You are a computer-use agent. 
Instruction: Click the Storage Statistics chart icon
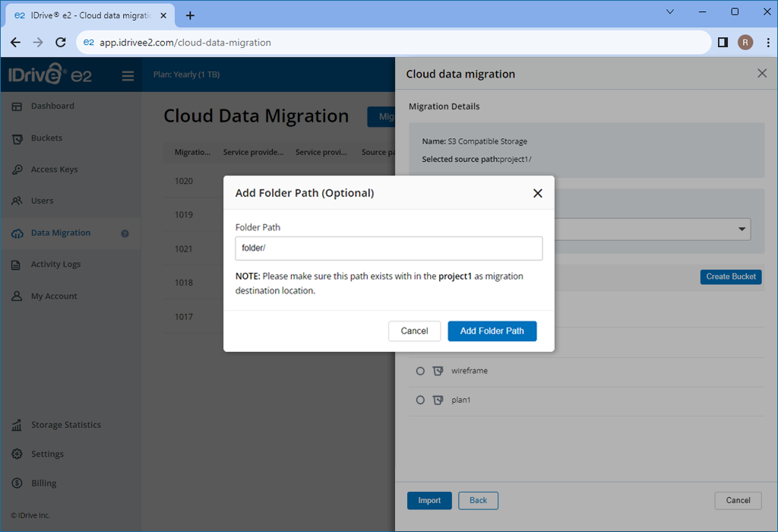(17, 425)
